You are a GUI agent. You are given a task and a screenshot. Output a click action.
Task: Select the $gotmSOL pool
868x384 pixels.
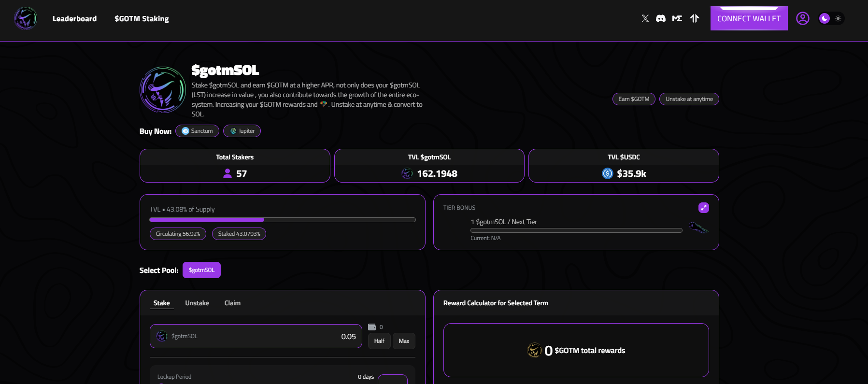(201, 270)
